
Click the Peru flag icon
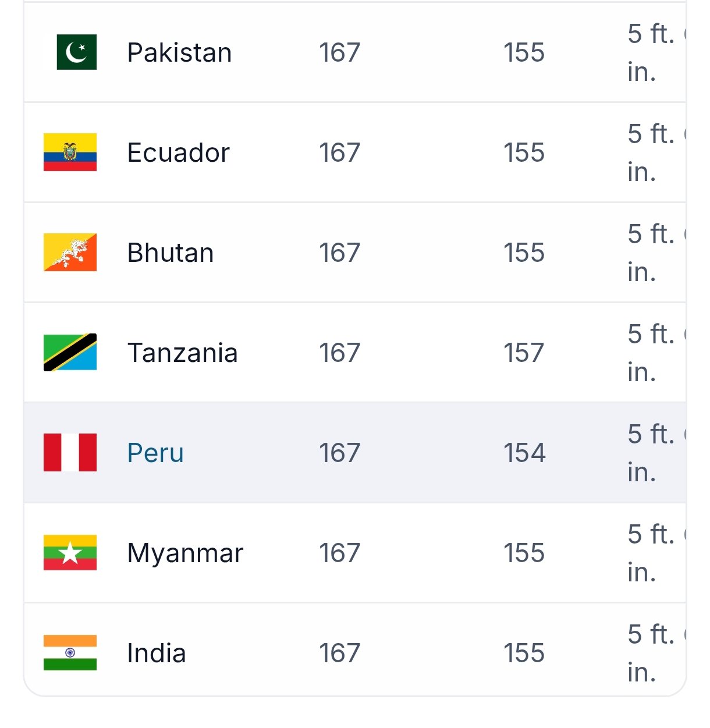point(70,453)
